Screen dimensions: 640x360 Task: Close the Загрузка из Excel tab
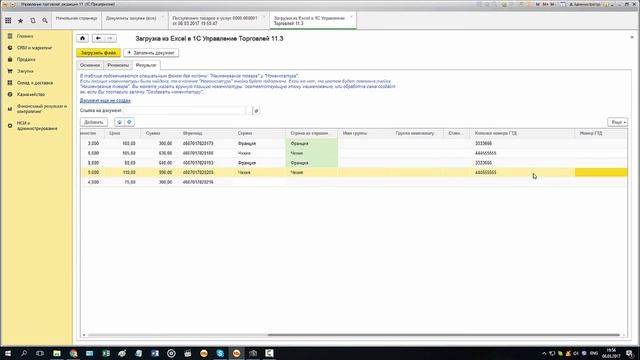click(x=351, y=17)
